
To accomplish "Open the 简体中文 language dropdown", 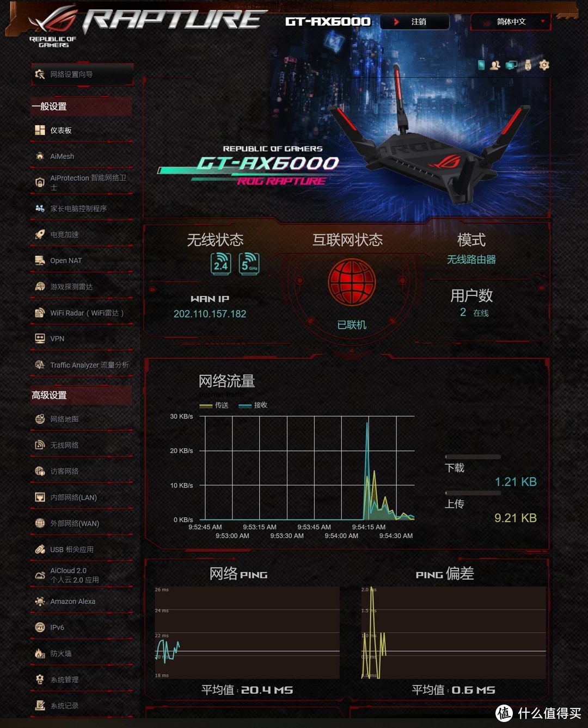I will click(x=510, y=22).
